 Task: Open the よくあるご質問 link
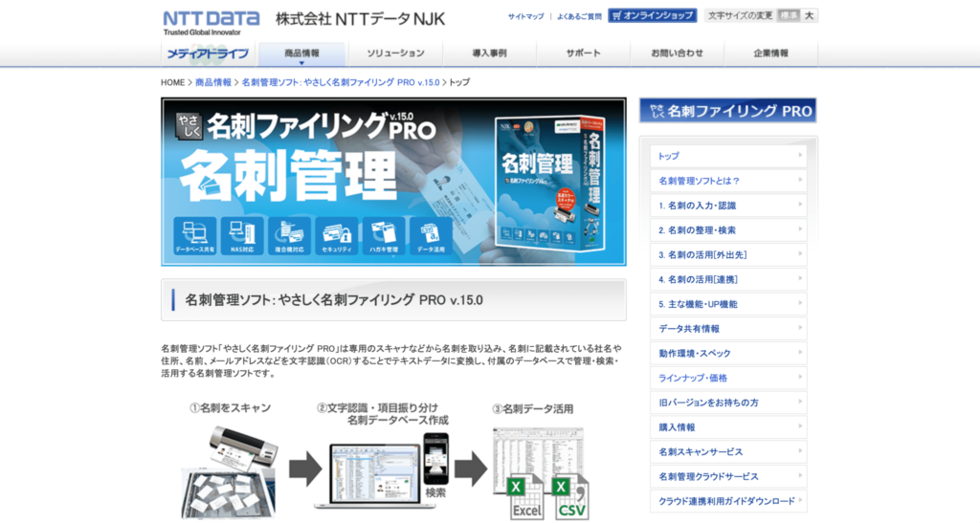coord(579,17)
